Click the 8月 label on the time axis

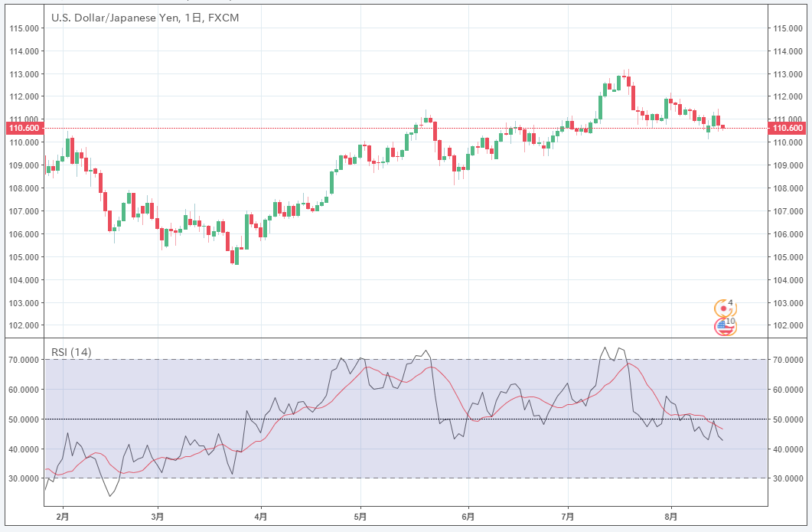click(x=670, y=517)
